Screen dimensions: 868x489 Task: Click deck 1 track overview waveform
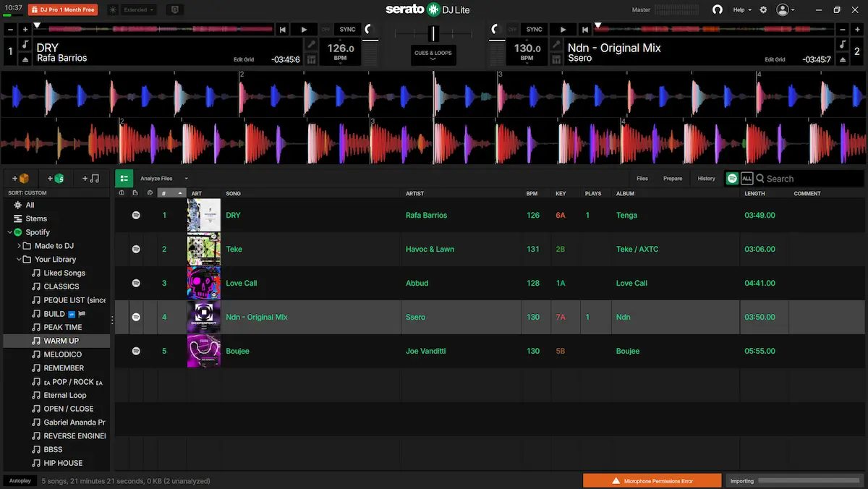point(154,30)
